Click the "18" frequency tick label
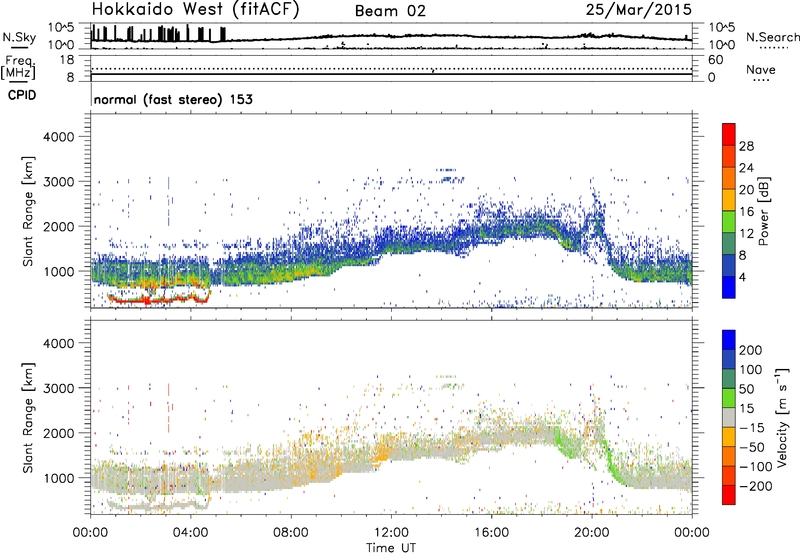 click(67, 60)
